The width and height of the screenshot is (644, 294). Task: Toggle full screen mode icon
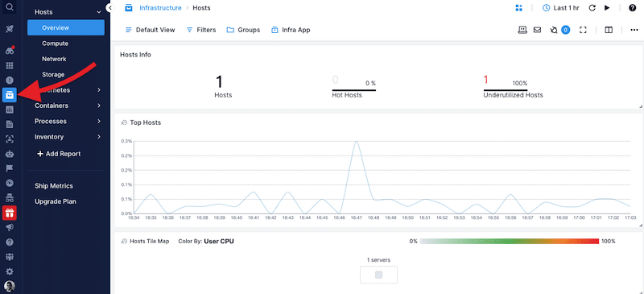pos(583,30)
